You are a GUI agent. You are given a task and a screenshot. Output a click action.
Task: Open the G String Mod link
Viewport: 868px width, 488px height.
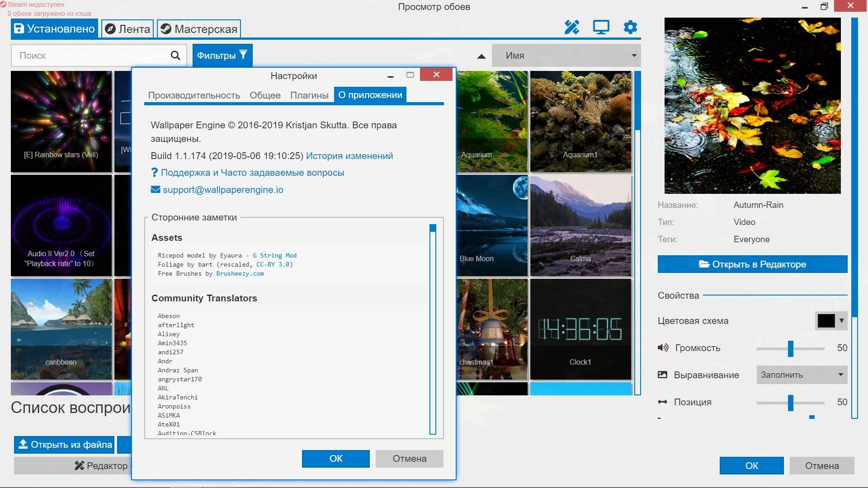(x=274, y=255)
